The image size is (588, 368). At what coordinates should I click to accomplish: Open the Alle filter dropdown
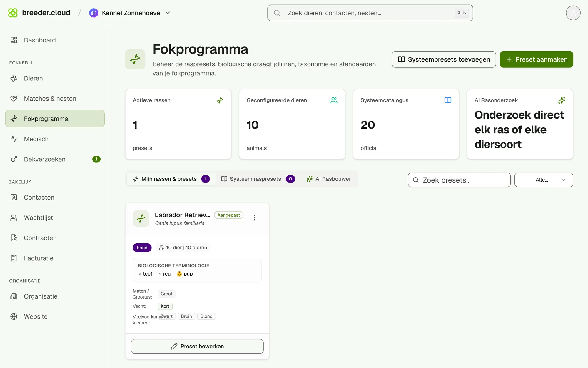pyautogui.click(x=544, y=180)
